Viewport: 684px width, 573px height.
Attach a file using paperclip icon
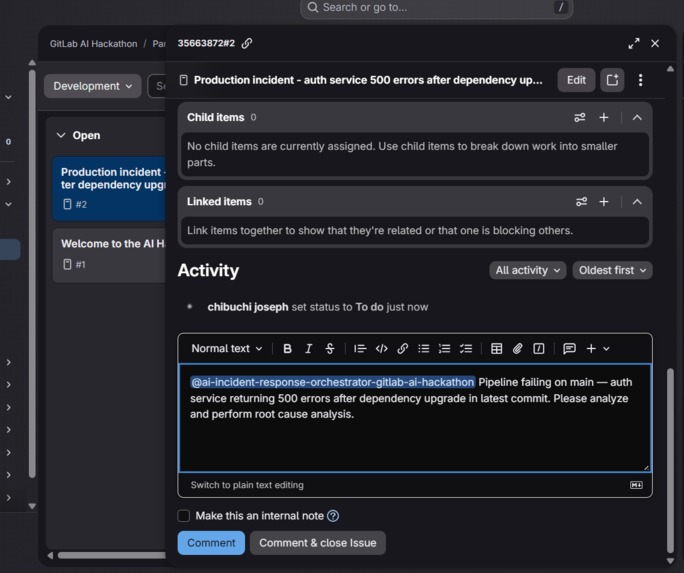point(517,348)
